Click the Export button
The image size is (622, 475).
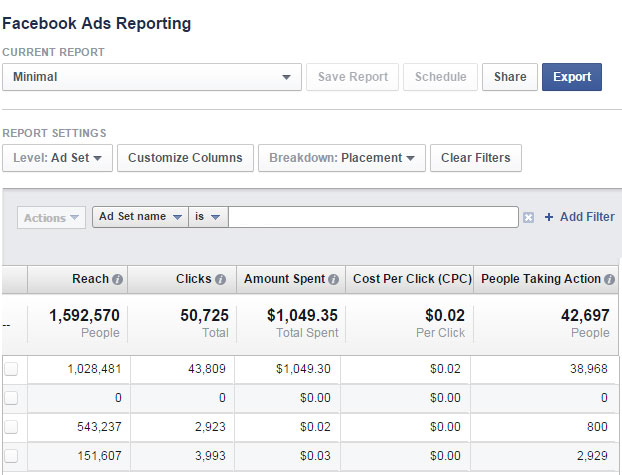point(572,77)
